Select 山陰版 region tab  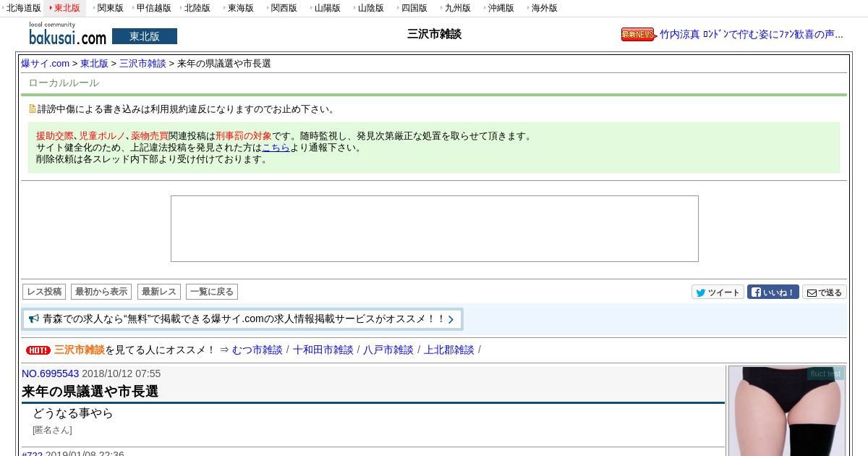point(369,8)
